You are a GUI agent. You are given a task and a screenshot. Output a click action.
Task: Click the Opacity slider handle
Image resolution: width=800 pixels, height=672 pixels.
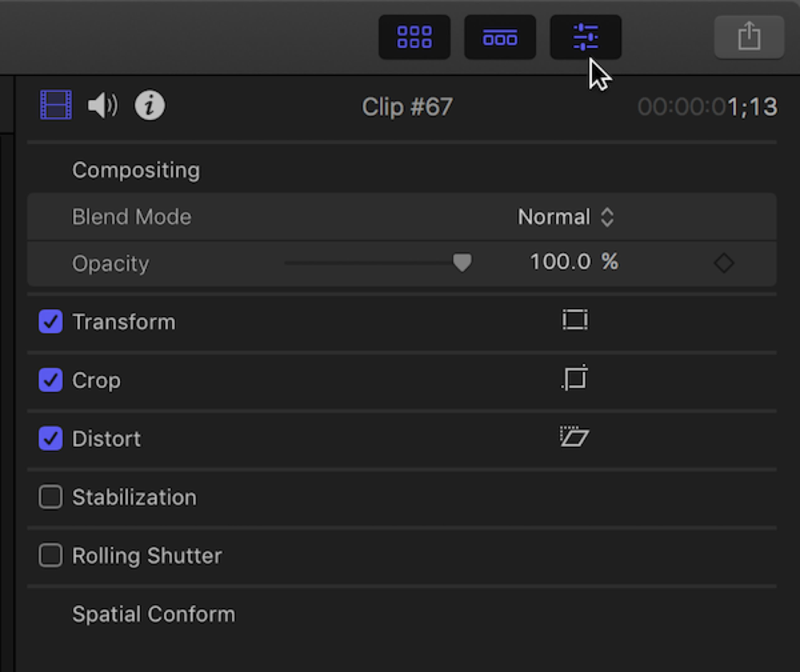pyautogui.click(x=462, y=263)
